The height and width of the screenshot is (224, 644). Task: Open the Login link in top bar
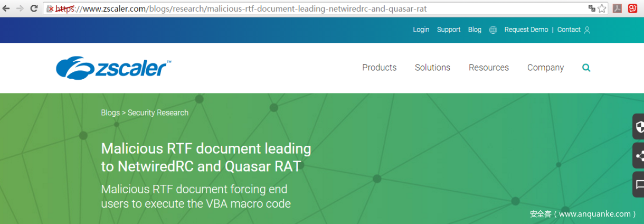pos(421,30)
